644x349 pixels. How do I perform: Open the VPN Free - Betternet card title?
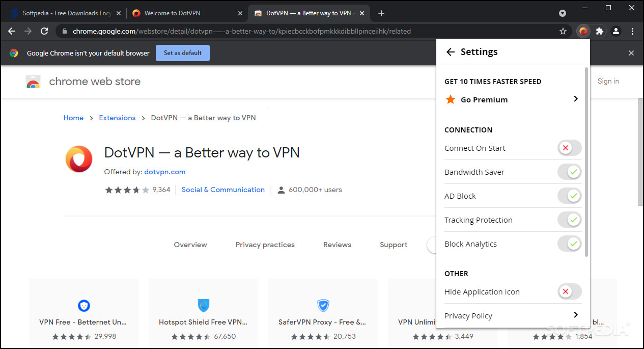pos(83,322)
